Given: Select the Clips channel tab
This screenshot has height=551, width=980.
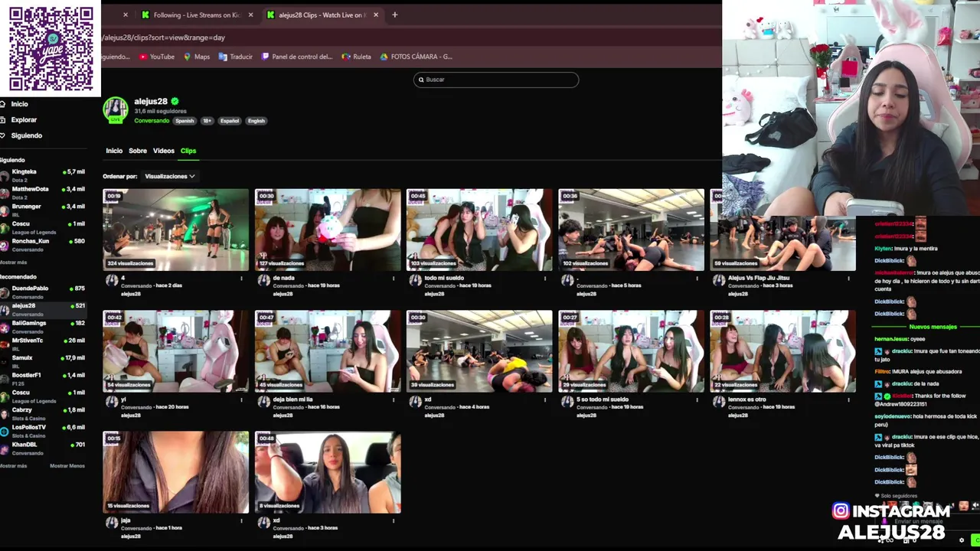Looking at the screenshot, I should click(188, 151).
